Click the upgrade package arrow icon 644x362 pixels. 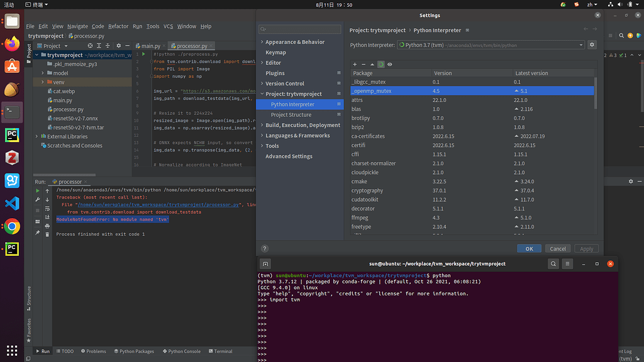click(x=372, y=64)
